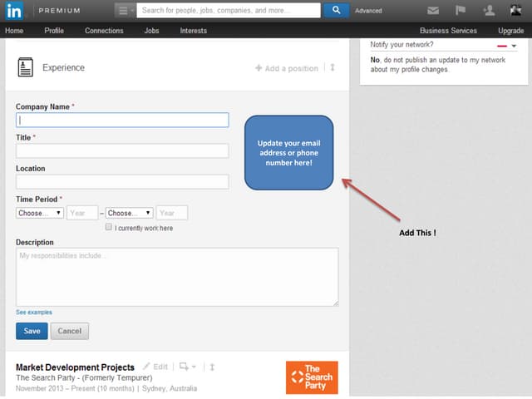The height and width of the screenshot is (399, 532).
Task: Focus the Company Name input field
Action: click(122, 120)
